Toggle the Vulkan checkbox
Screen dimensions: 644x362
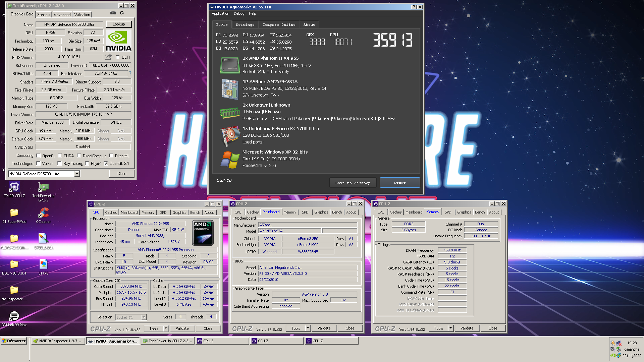coord(38,164)
